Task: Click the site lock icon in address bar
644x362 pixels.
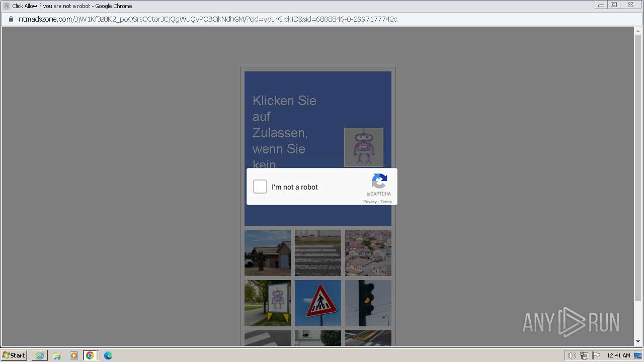Action: (x=11, y=19)
